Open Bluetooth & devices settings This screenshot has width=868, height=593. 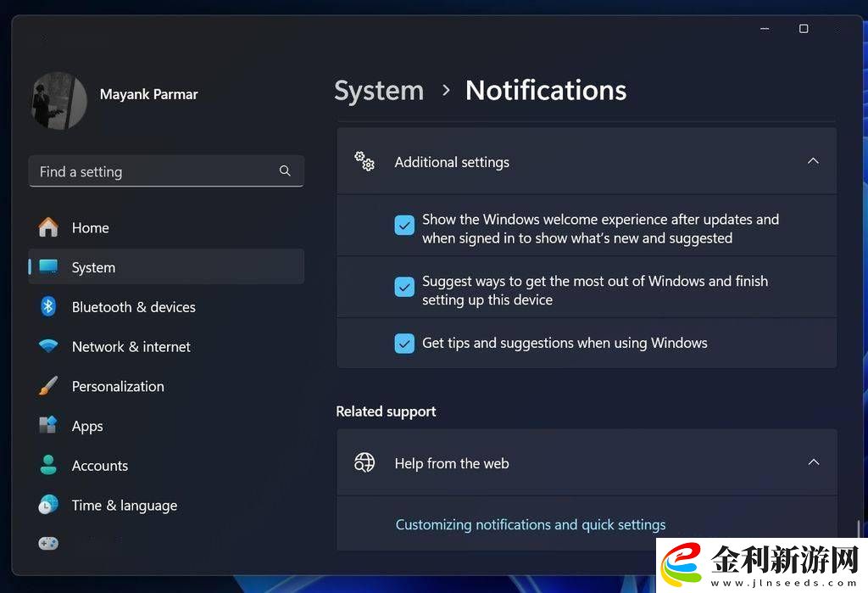[133, 306]
